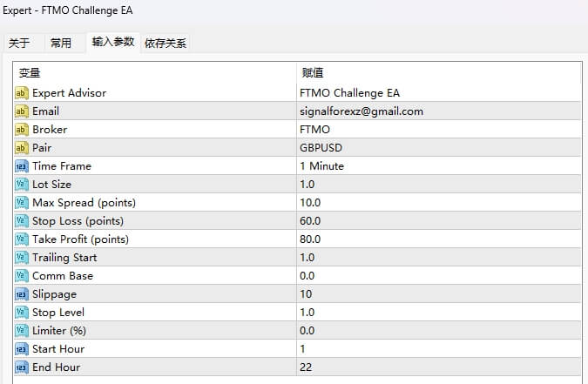Edit the Stop Level value 1.0
This screenshot has width=588, height=384.
coord(308,313)
